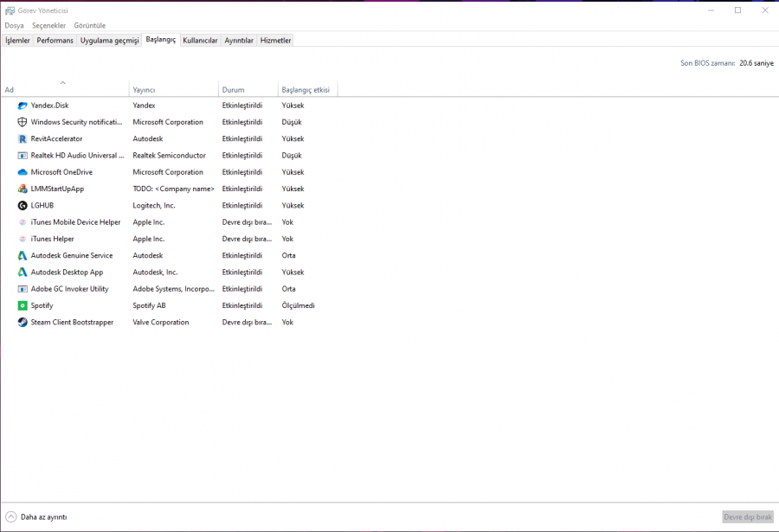Image resolution: width=779 pixels, height=532 pixels.
Task: Switch to the Uygulama geçmişi tab
Action: (109, 41)
